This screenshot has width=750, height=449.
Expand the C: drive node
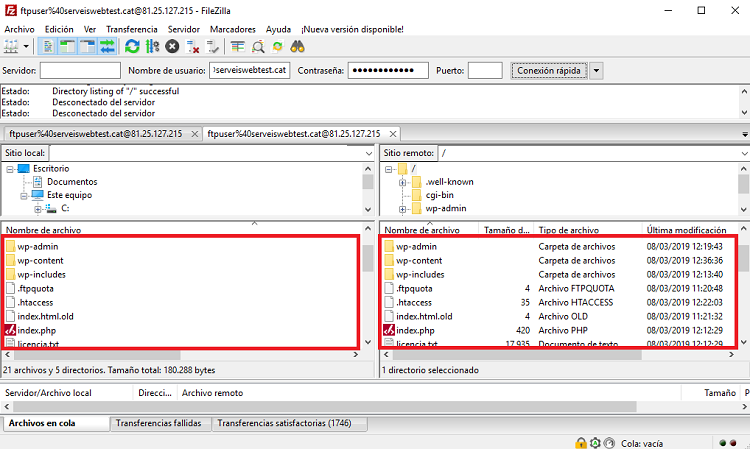coord(37,209)
